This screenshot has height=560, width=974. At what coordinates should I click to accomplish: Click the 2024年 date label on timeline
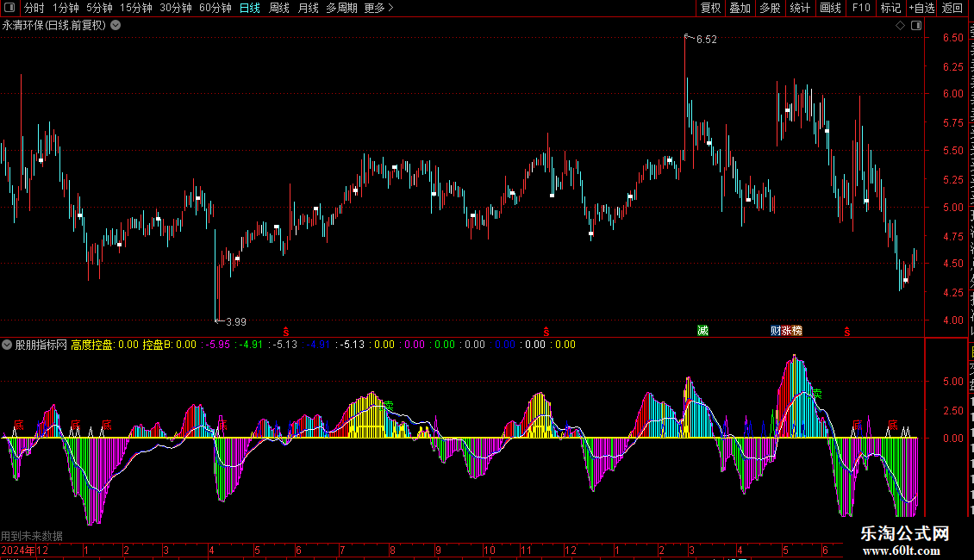click(x=18, y=550)
